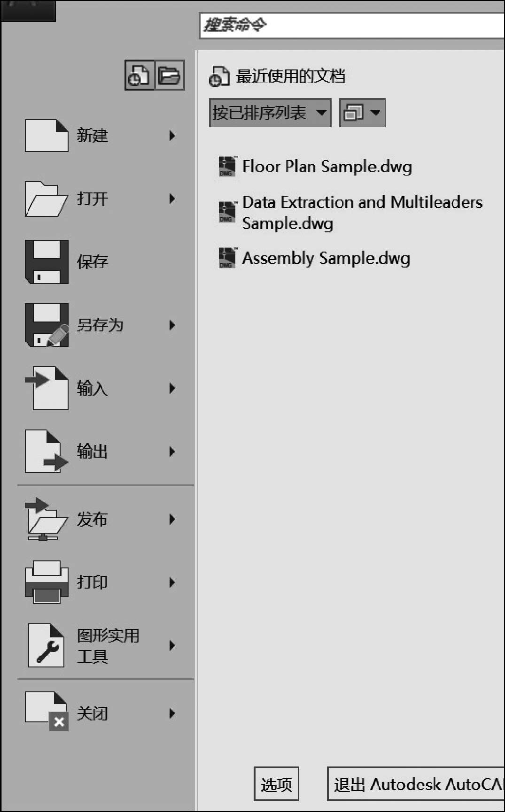Click the Drawing Utilities wrench icon

[47, 645]
